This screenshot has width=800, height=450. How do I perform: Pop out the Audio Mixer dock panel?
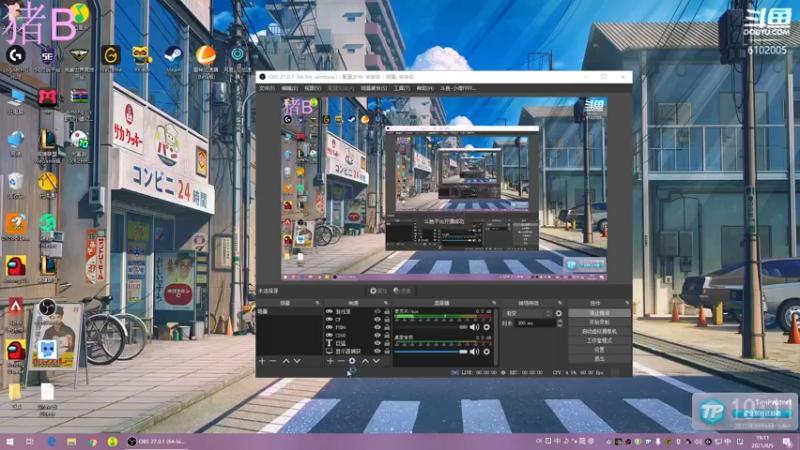coord(493,303)
